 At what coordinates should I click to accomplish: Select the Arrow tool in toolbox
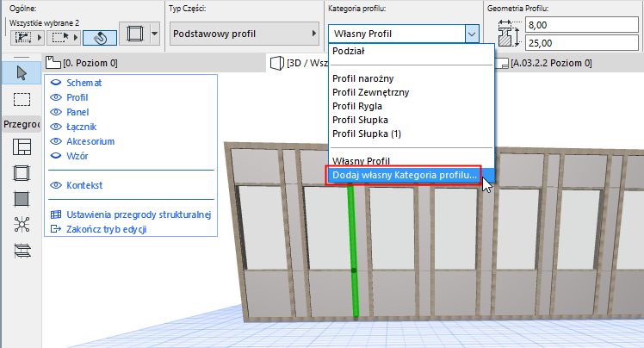[22, 73]
